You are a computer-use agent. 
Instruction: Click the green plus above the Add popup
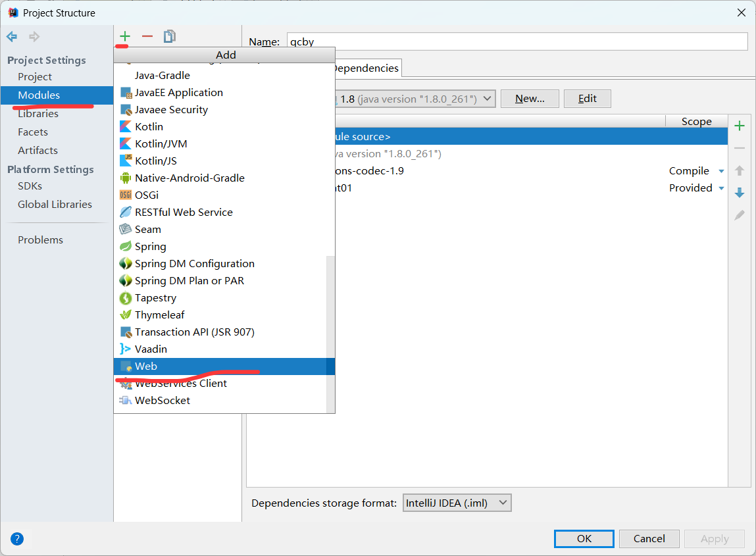(125, 36)
